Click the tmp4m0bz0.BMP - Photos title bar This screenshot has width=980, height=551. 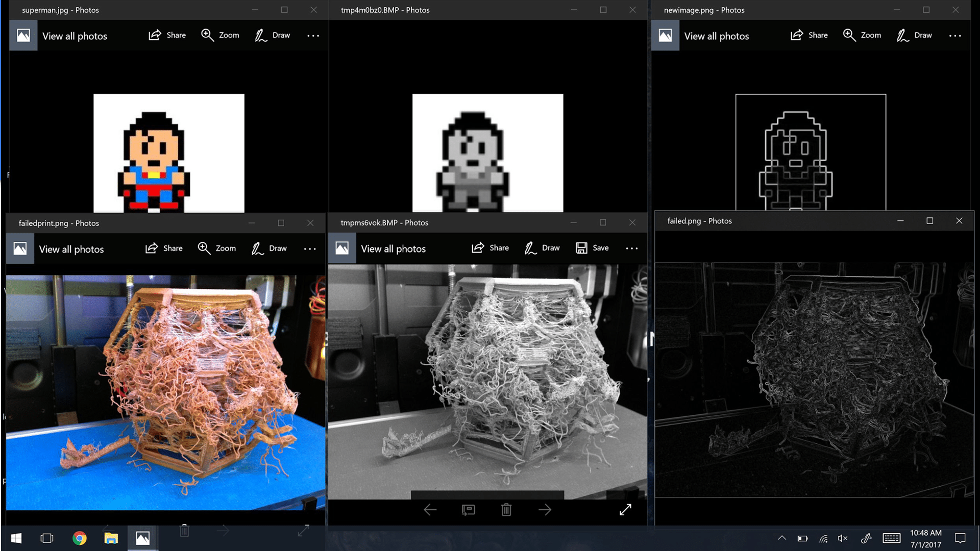(488, 10)
